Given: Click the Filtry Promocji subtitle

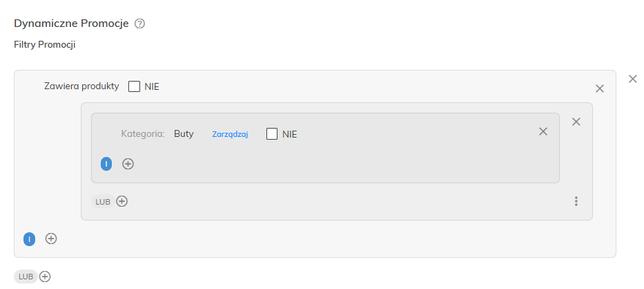Looking at the screenshot, I should tap(45, 44).
